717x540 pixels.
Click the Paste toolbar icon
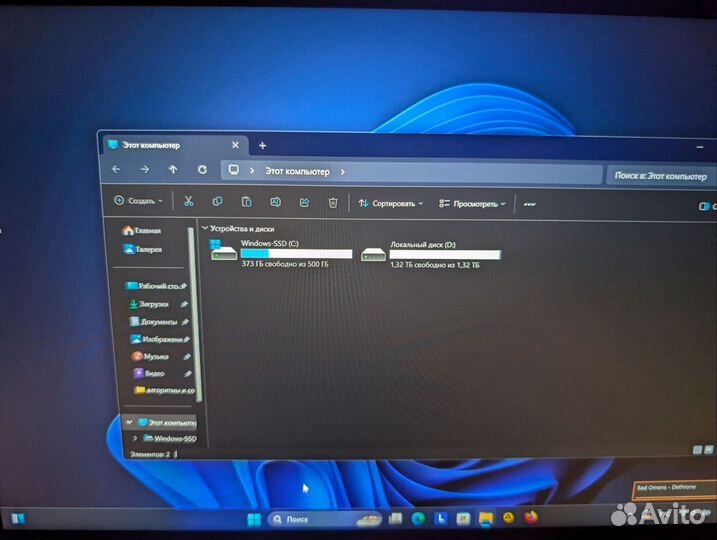click(x=246, y=202)
